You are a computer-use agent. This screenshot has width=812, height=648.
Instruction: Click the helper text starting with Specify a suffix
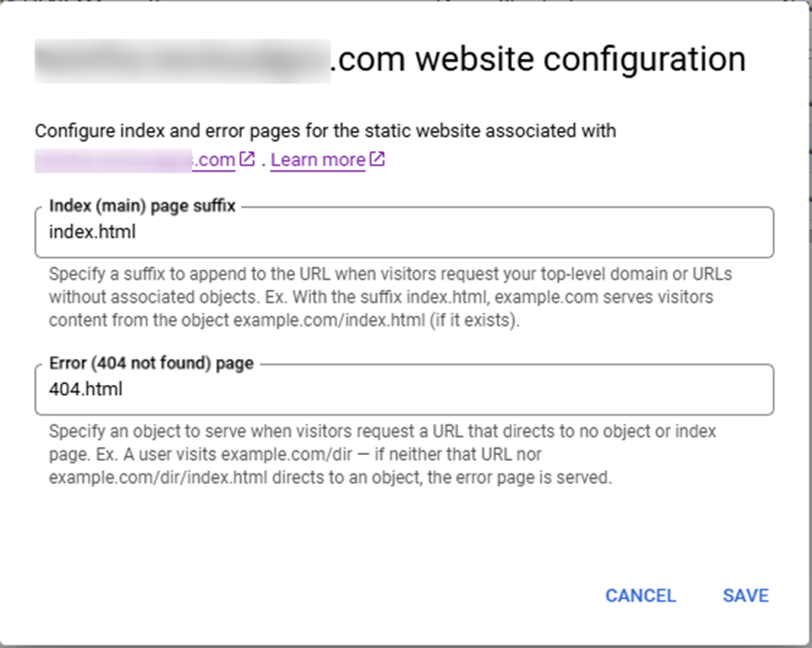(391, 297)
